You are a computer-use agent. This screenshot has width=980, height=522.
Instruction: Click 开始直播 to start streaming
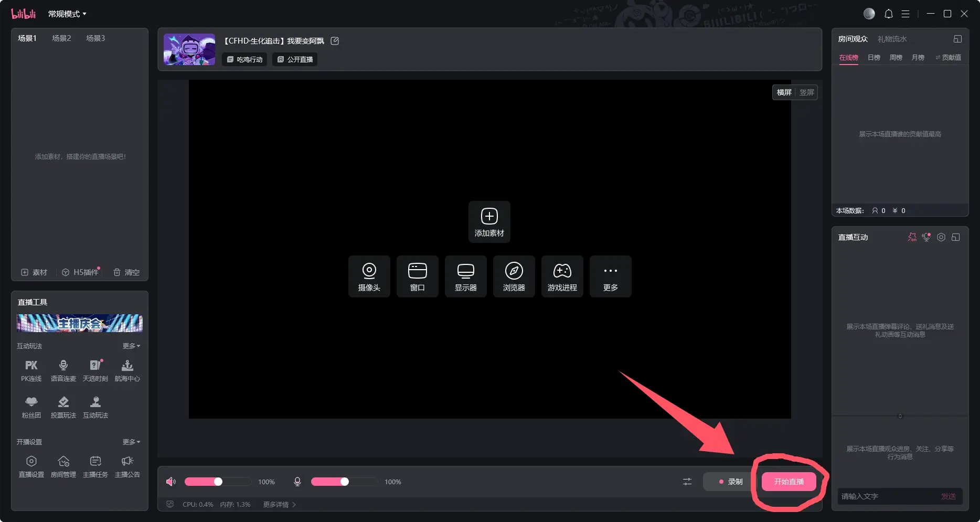tap(789, 482)
